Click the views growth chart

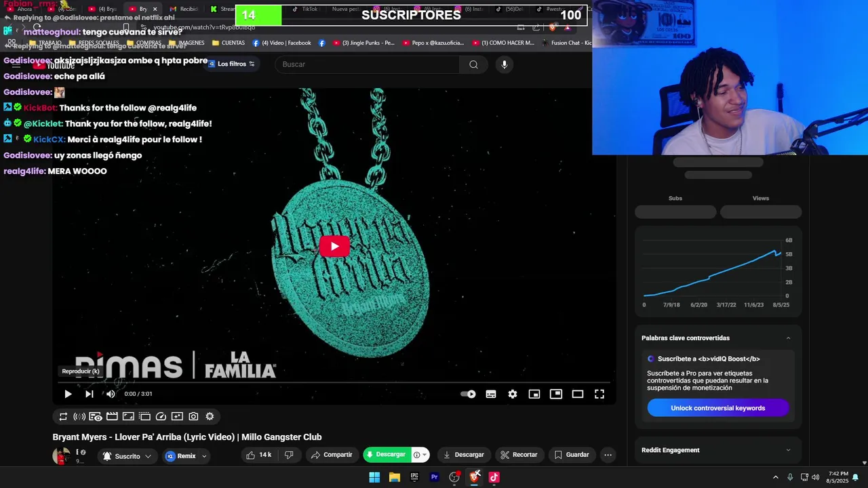(718, 271)
